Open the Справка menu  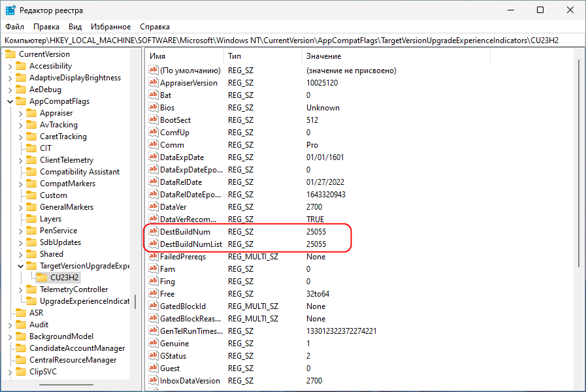pos(155,27)
